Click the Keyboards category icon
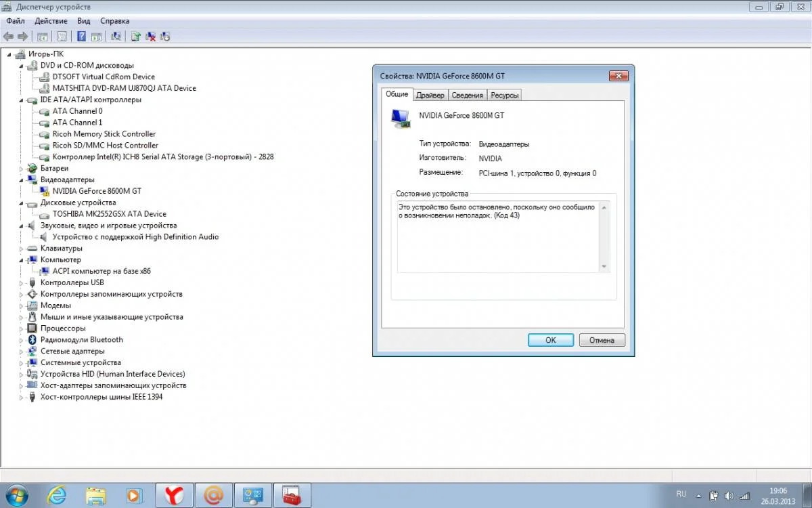Image resolution: width=812 pixels, height=508 pixels. [x=32, y=249]
